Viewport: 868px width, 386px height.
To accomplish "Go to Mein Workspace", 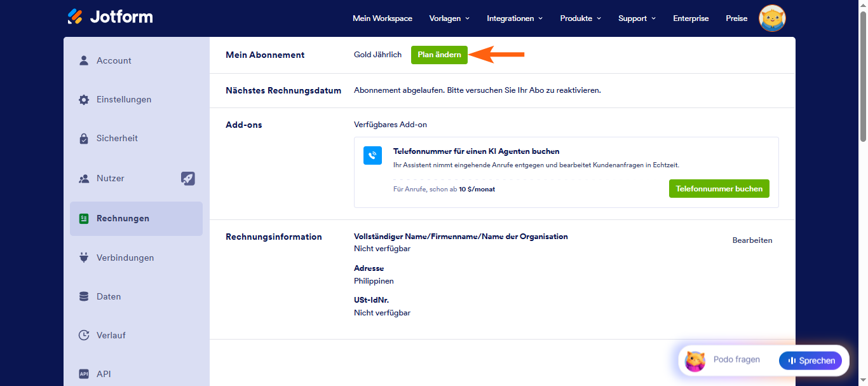I will [x=383, y=18].
